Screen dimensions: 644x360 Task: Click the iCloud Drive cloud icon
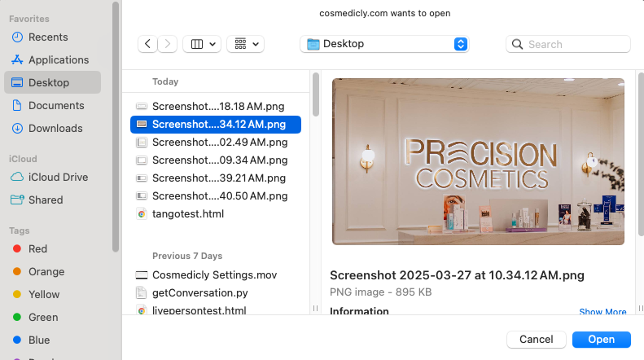(x=17, y=177)
